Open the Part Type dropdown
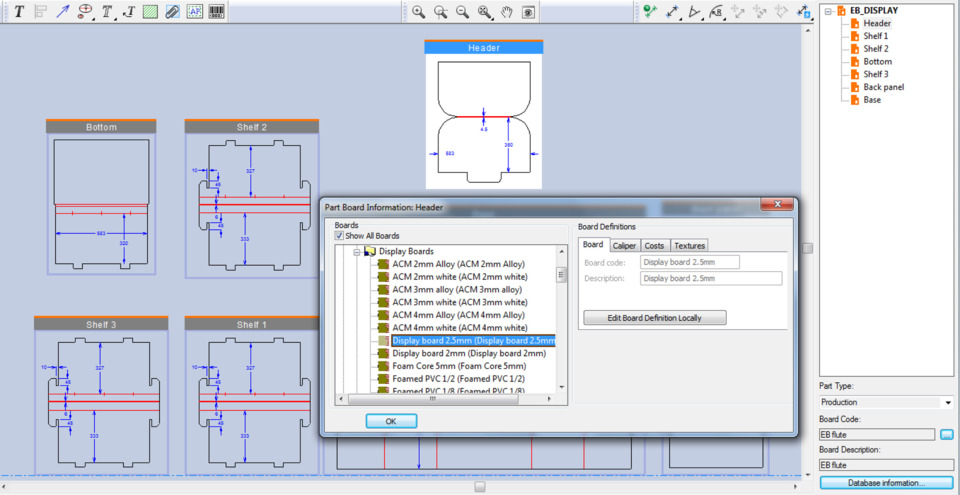Viewport: 960px width, 495px height. pyautogui.click(x=947, y=403)
